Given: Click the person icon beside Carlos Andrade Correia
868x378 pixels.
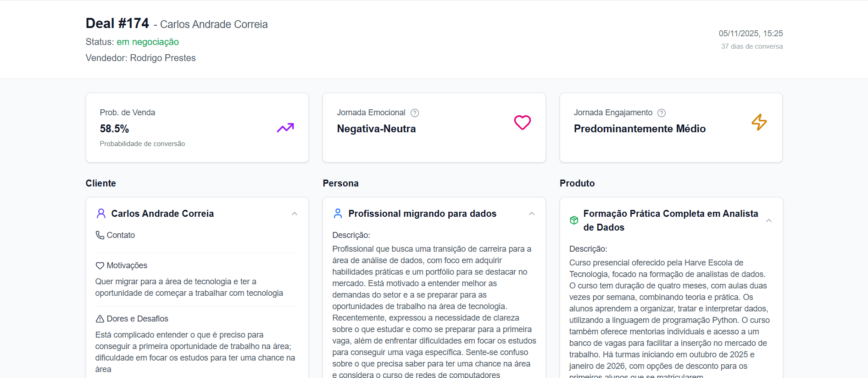Looking at the screenshot, I should (101, 213).
